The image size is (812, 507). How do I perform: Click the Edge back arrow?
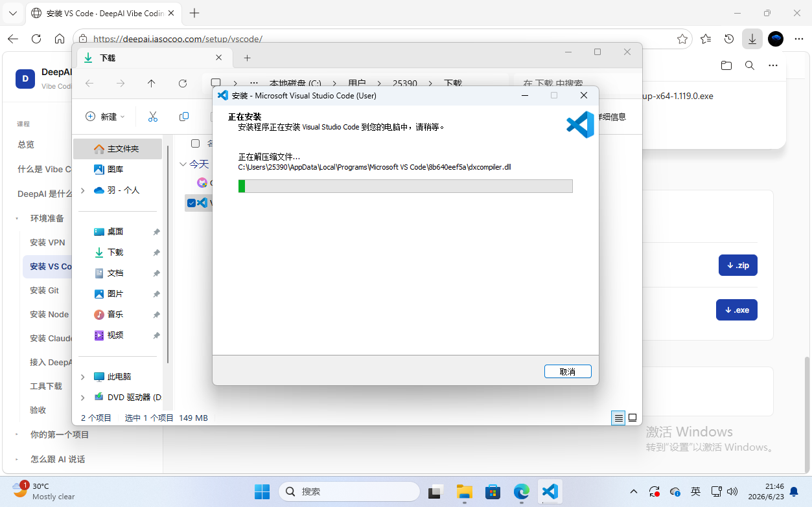click(13, 39)
